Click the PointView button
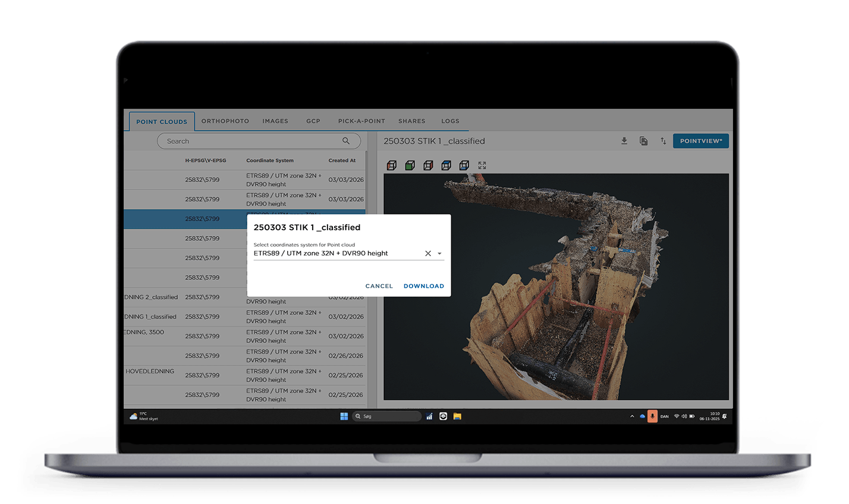Viewport: 849px width, 504px height. click(x=700, y=141)
